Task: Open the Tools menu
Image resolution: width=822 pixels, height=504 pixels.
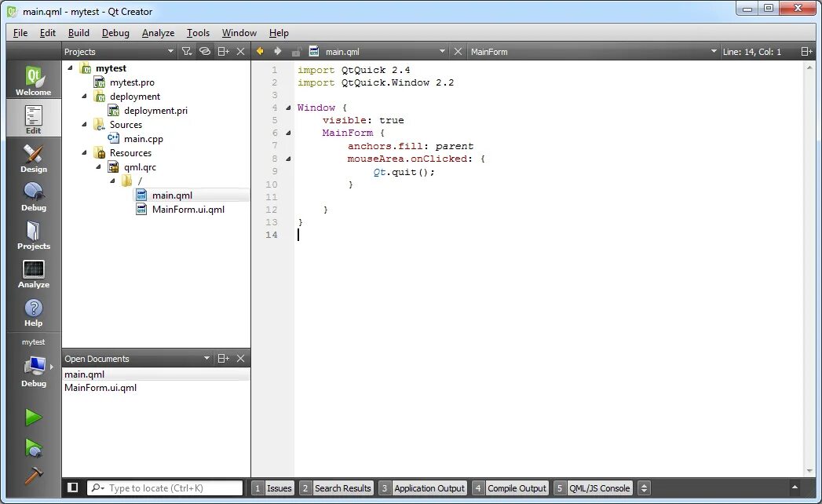Action: tap(198, 32)
